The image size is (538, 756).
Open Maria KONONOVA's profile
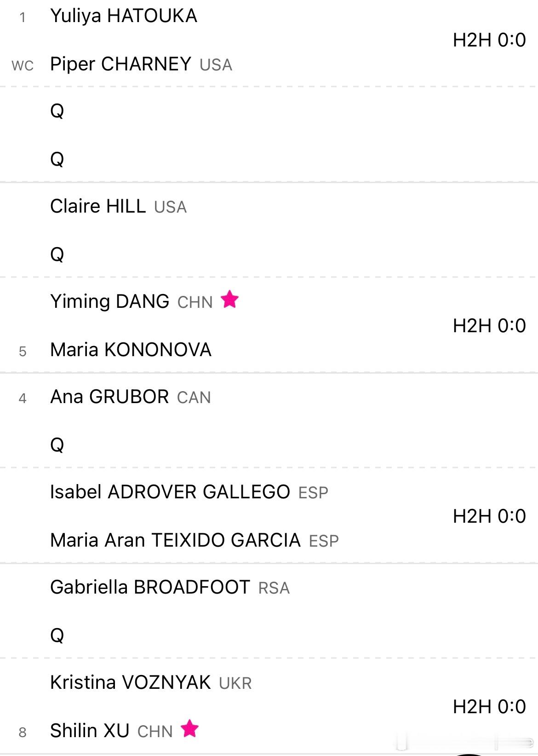(131, 350)
